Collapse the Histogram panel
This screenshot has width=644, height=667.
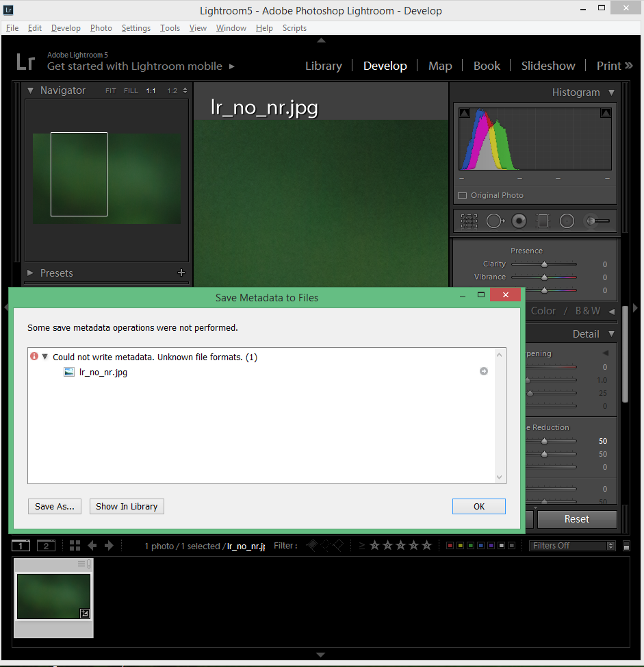click(611, 92)
